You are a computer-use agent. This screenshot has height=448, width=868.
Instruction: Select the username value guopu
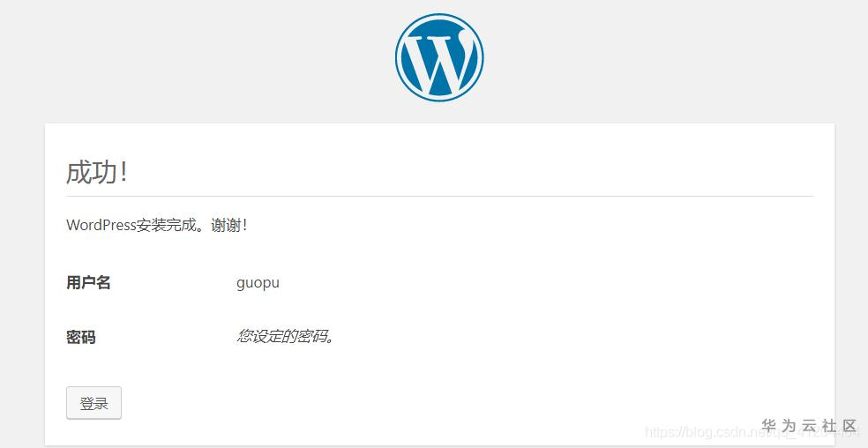[258, 283]
